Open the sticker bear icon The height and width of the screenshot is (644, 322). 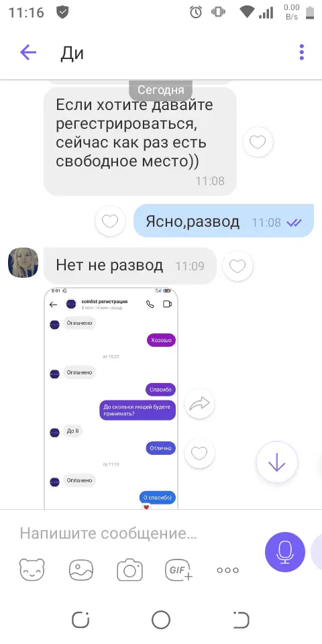tap(32, 570)
